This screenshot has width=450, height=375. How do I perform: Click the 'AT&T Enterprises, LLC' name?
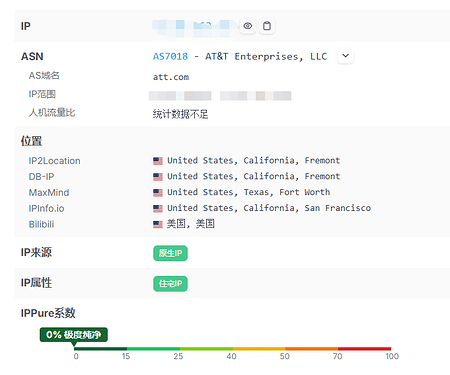[266, 56]
